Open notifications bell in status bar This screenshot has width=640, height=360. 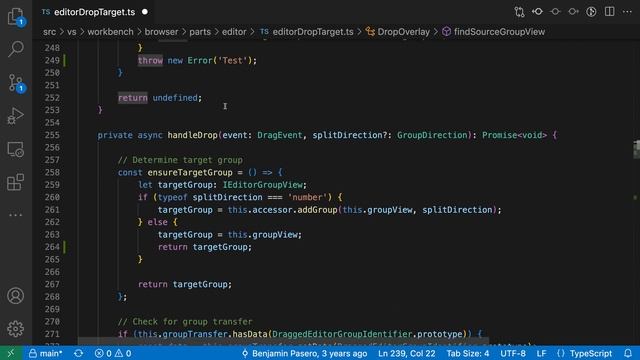[x=628, y=353]
